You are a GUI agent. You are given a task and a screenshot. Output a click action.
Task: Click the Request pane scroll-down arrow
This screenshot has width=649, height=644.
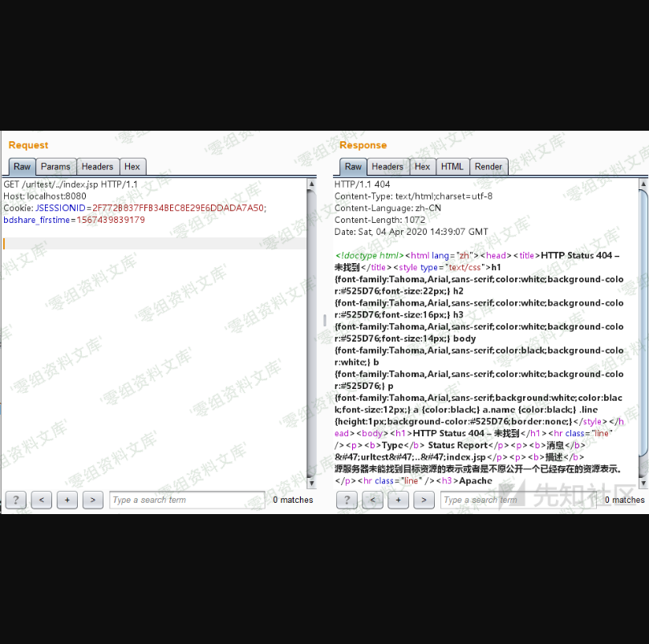(311, 484)
